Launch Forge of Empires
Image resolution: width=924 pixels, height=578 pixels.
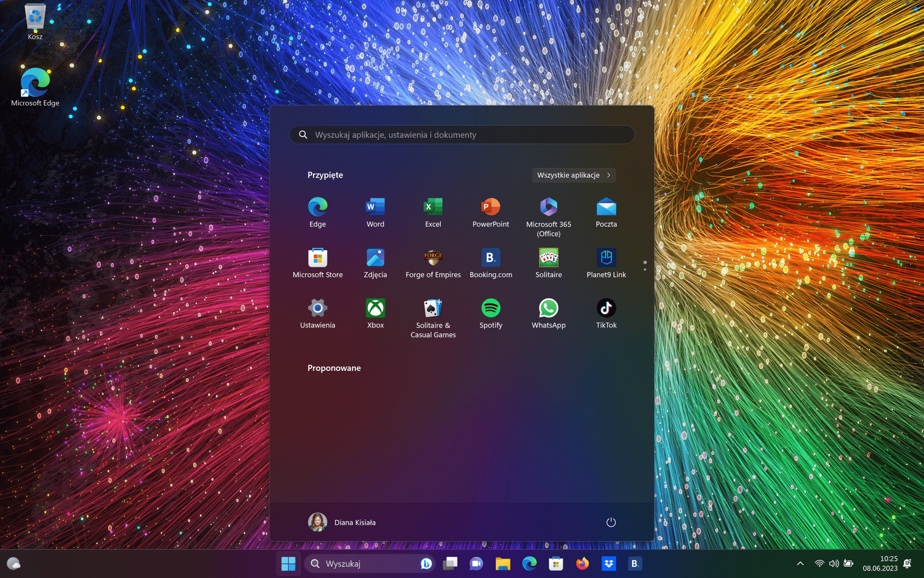433,264
